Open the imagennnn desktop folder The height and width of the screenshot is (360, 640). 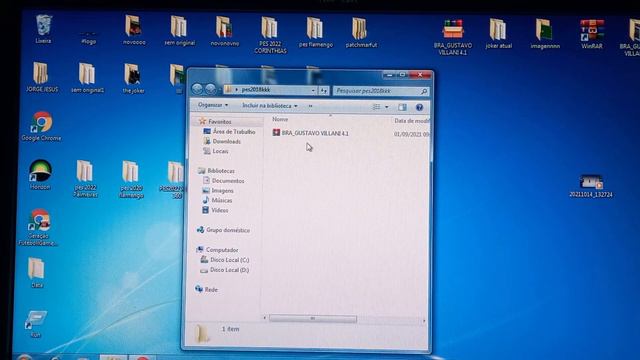[545, 33]
